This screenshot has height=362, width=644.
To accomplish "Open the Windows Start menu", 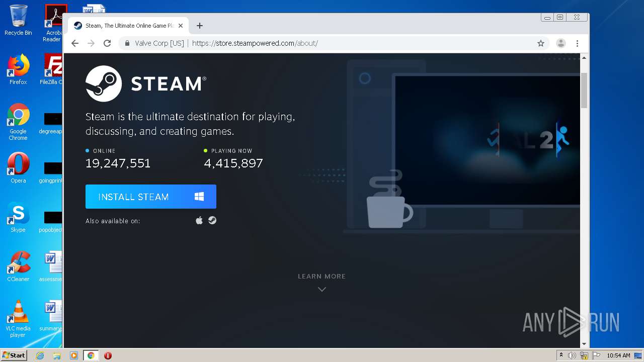I will coord(14,355).
